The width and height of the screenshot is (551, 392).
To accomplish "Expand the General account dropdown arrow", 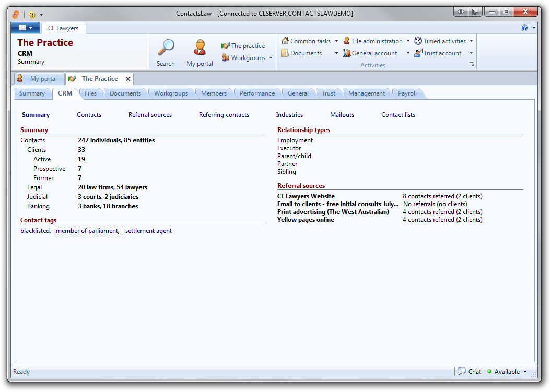I will 408,53.
